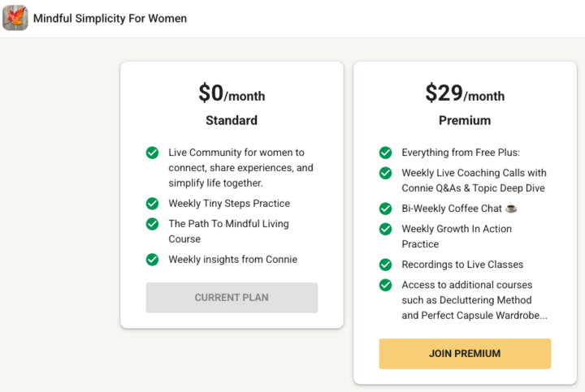This screenshot has height=392, width=585.
Task: Click the checkmark next to Weekly insights from Connie
Action: [x=152, y=260]
